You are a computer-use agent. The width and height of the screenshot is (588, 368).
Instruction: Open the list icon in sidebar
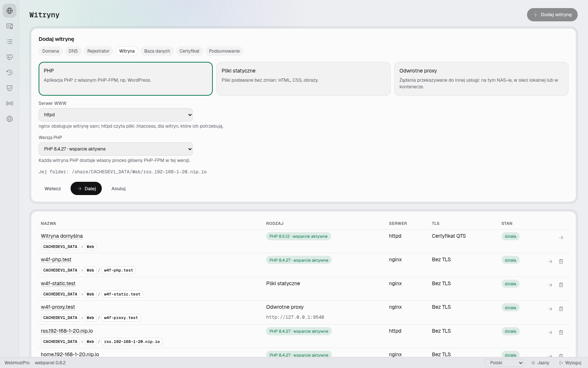[10, 42]
